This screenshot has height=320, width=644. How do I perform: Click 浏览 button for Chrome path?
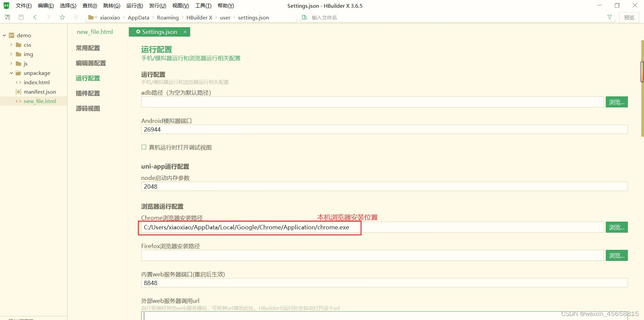(616, 227)
